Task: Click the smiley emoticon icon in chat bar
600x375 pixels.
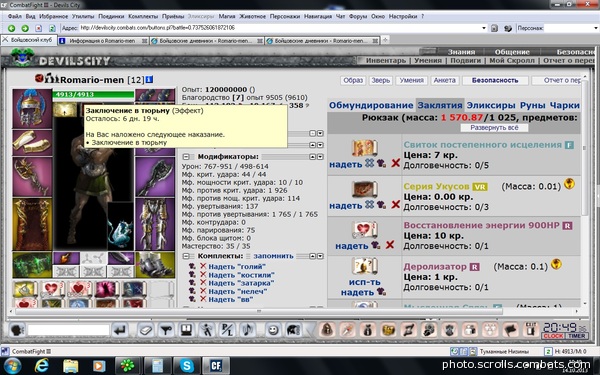Action: (273, 330)
